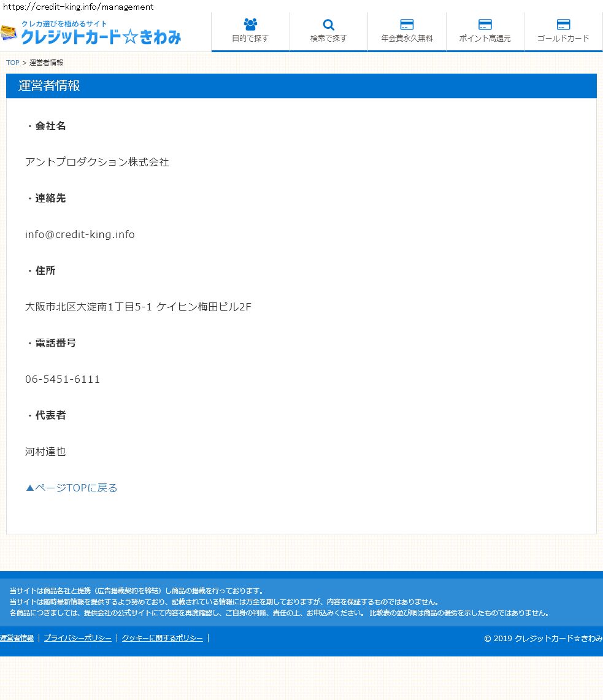The image size is (603, 700).
Task: Go to TOP via breadcrumb link
Action: point(12,63)
